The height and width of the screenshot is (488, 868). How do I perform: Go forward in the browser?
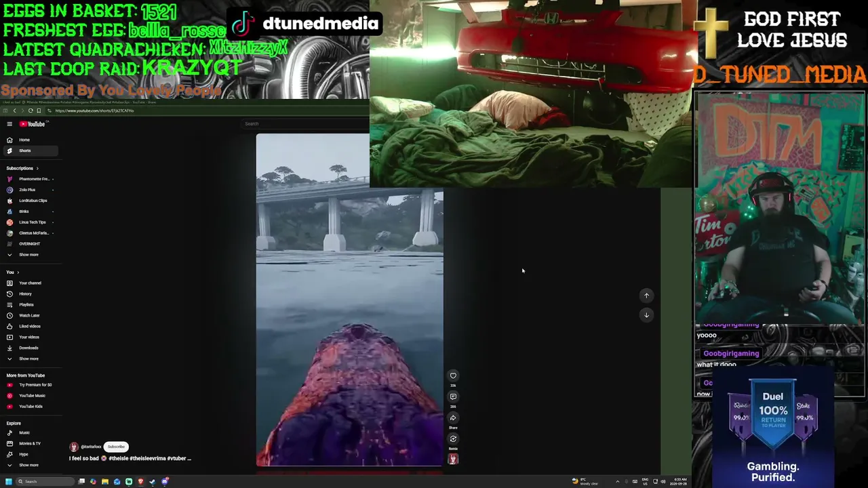point(22,111)
